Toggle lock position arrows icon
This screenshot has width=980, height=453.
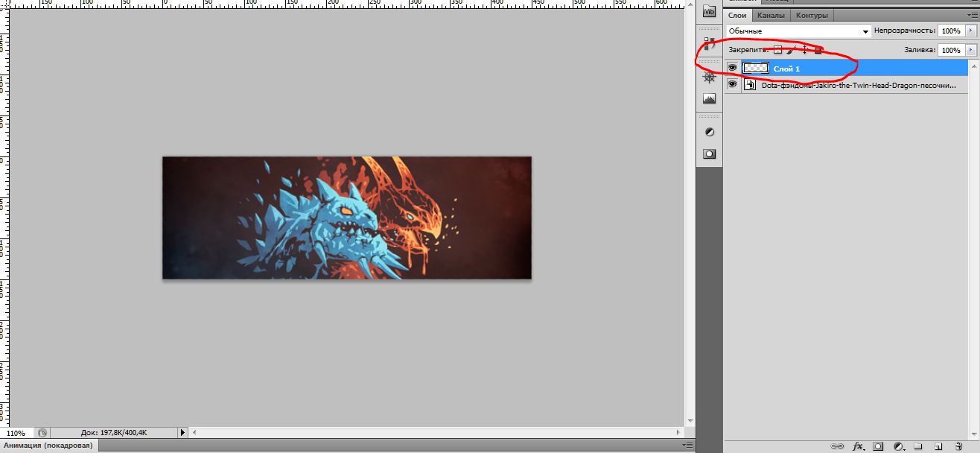(x=805, y=50)
